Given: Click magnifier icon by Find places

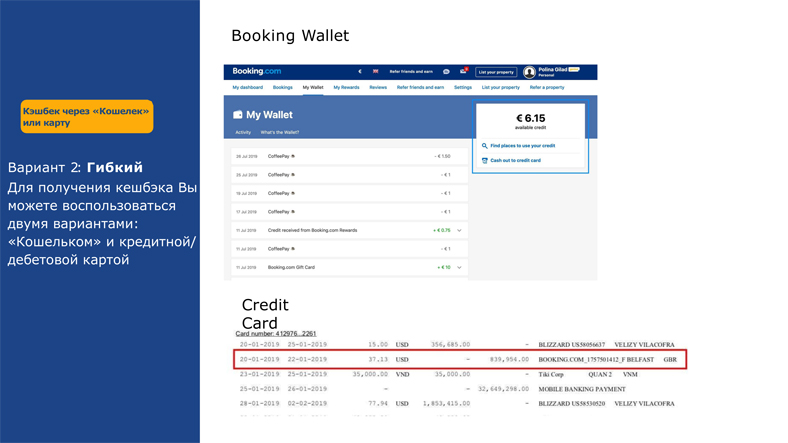Looking at the screenshot, I should (484, 146).
